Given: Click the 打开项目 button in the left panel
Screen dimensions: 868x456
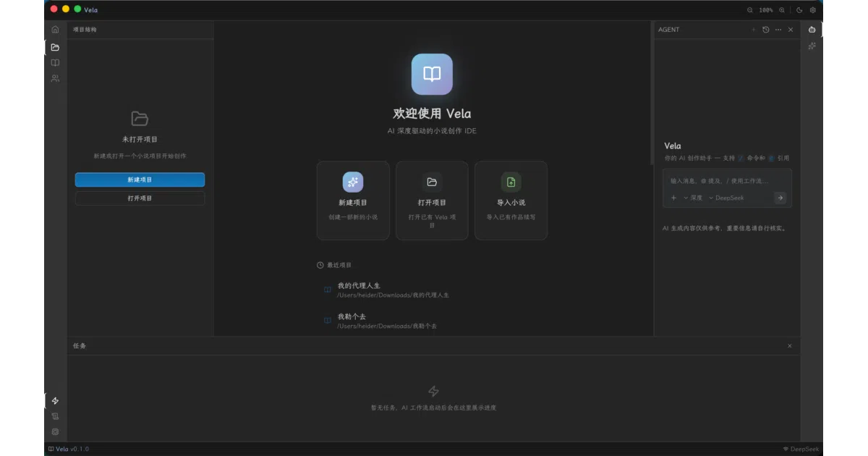Looking at the screenshot, I should tap(140, 198).
